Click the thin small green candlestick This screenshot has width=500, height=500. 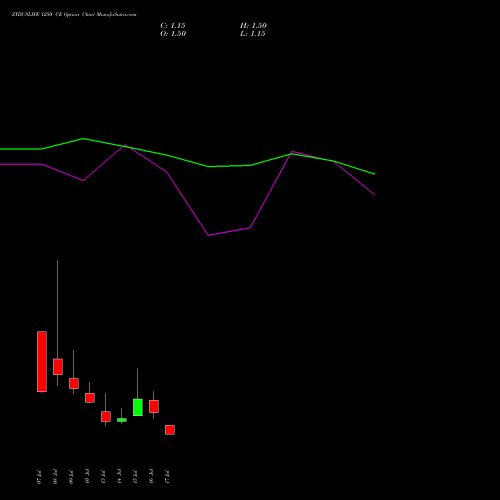[122, 420]
